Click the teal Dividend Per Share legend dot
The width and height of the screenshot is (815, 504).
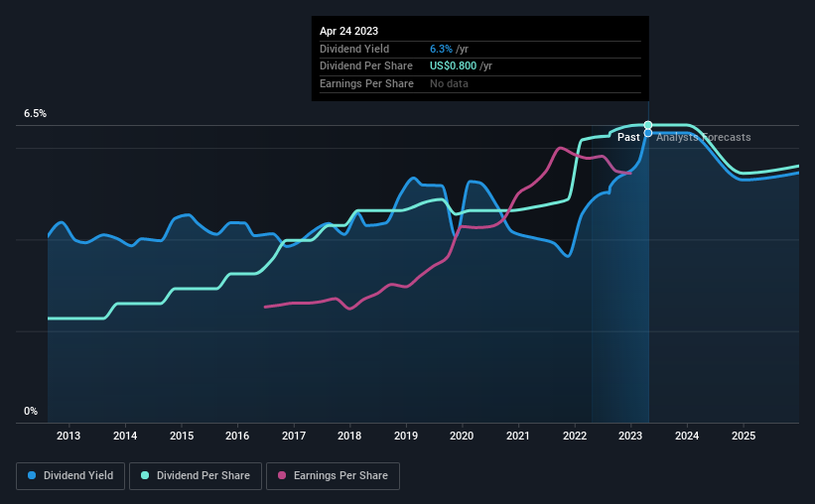[x=145, y=475]
